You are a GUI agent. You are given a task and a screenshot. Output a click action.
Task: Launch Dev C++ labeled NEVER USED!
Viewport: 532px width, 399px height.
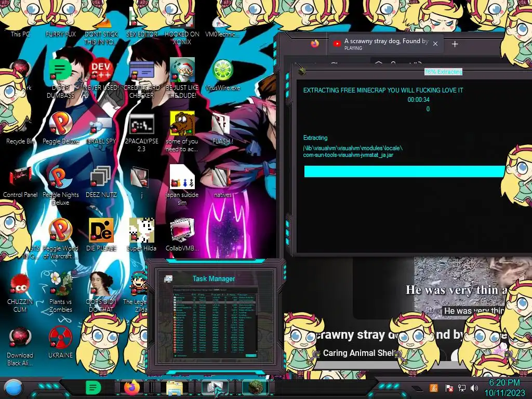click(x=101, y=74)
